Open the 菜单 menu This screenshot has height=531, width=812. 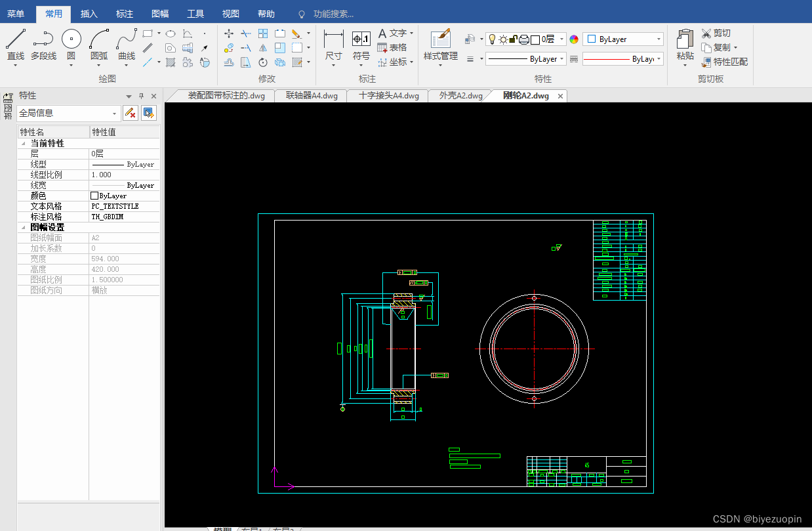click(16, 13)
